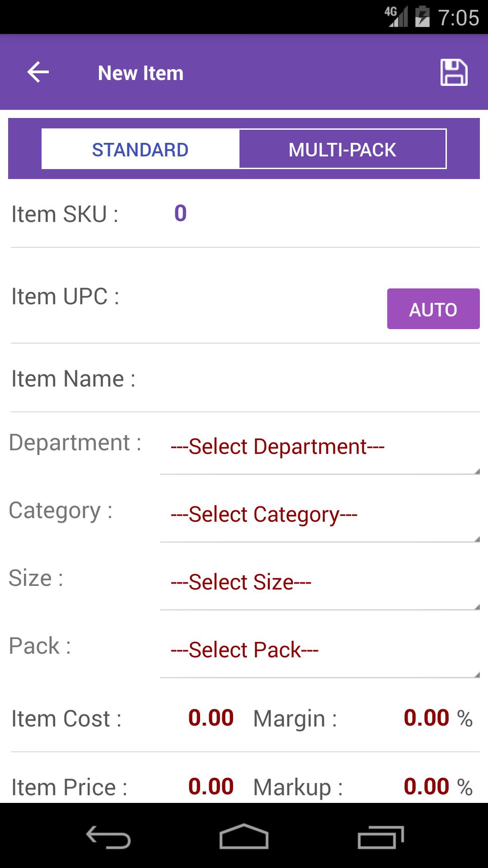Open the recent apps navigation button
Screen dimensions: 488x868
(x=380, y=837)
